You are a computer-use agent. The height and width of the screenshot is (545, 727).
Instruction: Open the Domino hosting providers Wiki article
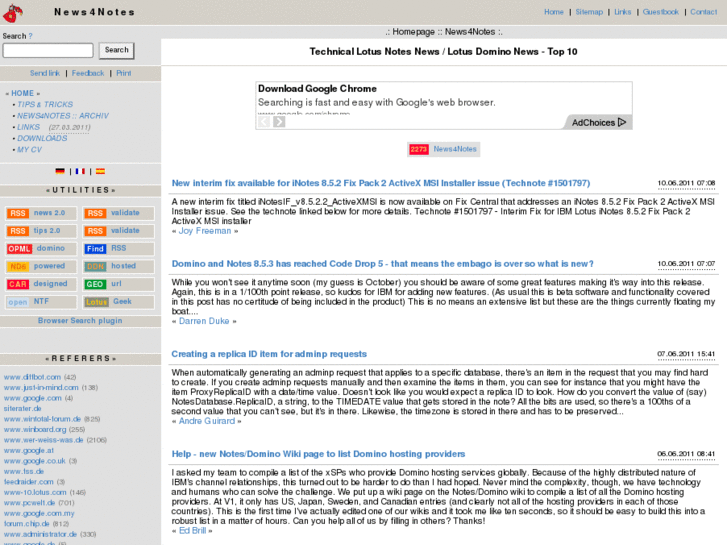pyautogui.click(x=318, y=454)
